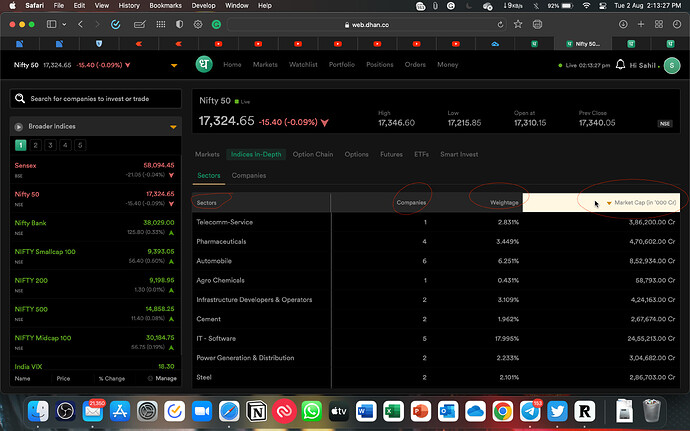Open Twitter from the Dock
This screenshot has width=690, height=431.
click(x=558, y=412)
